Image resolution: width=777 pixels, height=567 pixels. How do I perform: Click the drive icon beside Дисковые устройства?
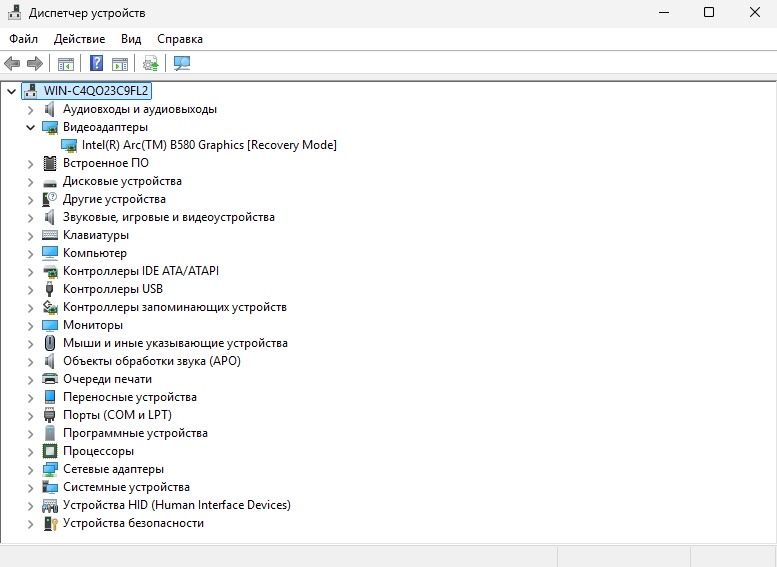pyautogui.click(x=50, y=182)
